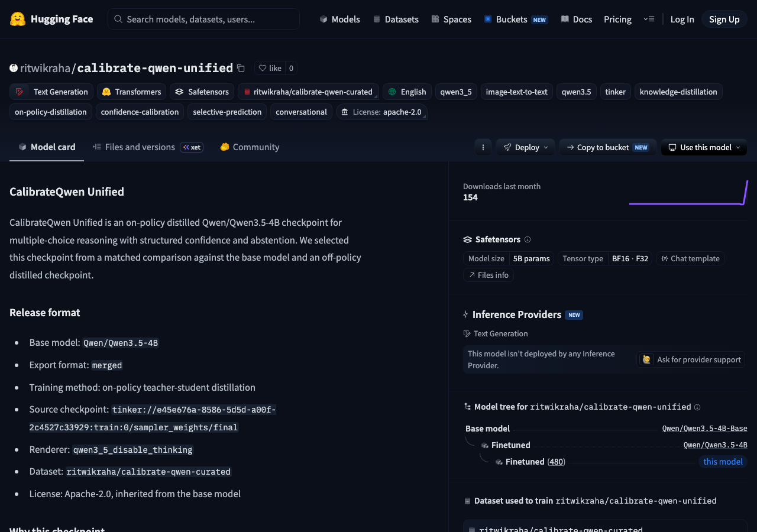Screen dimensions: 757x532
Task: Open the Use this model dropdown
Action: (x=704, y=147)
